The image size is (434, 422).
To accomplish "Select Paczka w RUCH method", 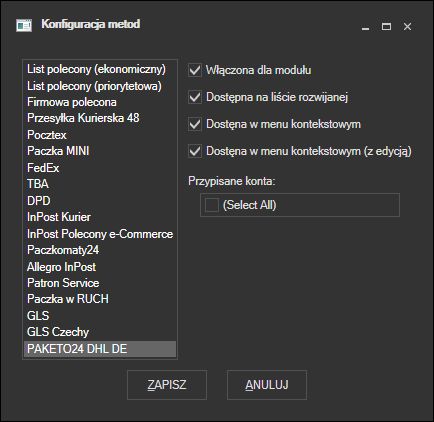I will tap(100, 299).
